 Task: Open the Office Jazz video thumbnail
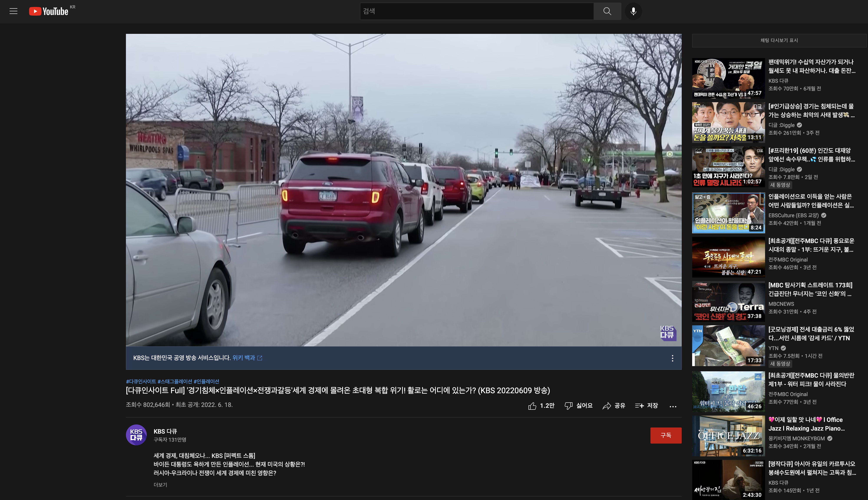click(728, 436)
